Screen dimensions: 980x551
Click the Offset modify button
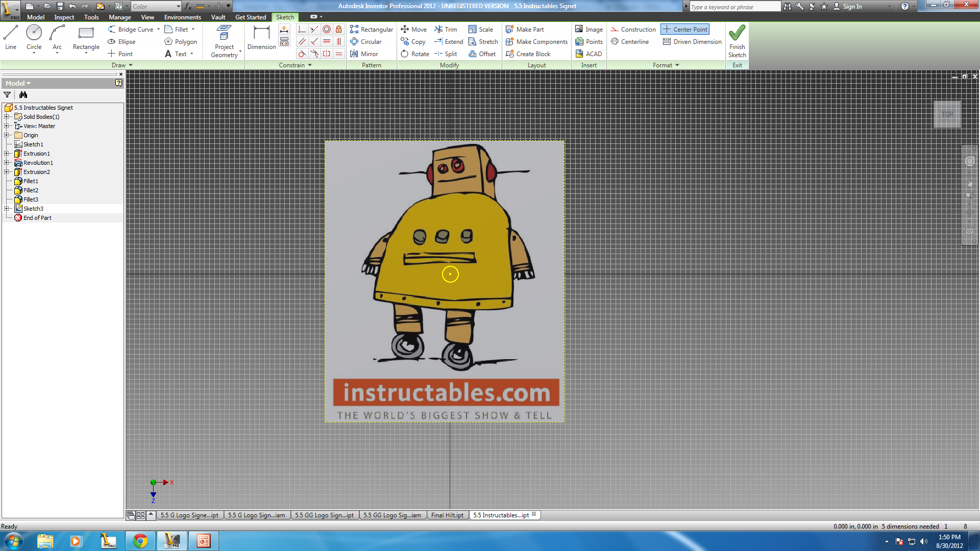pyautogui.click(x=482, y=54)
